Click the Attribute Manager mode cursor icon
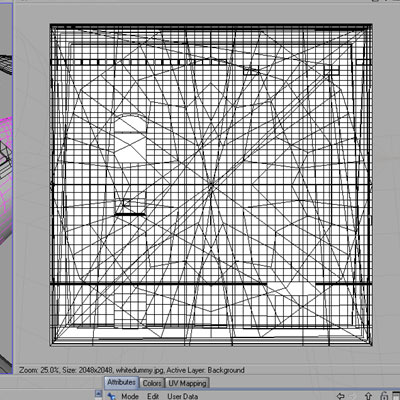 click(x=111, y=396)
